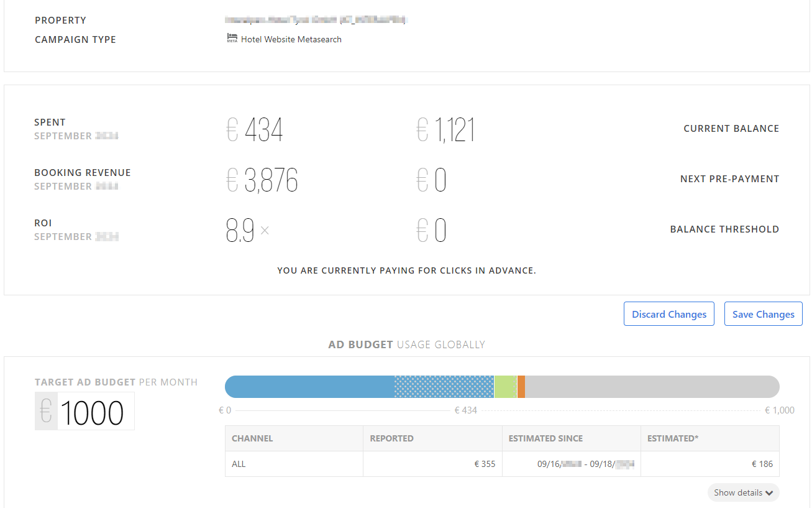The height and width of the screenshot is (508, 812).
Task: Expand the Show details section
Action: pyautogui.click(x=743, y=492)
